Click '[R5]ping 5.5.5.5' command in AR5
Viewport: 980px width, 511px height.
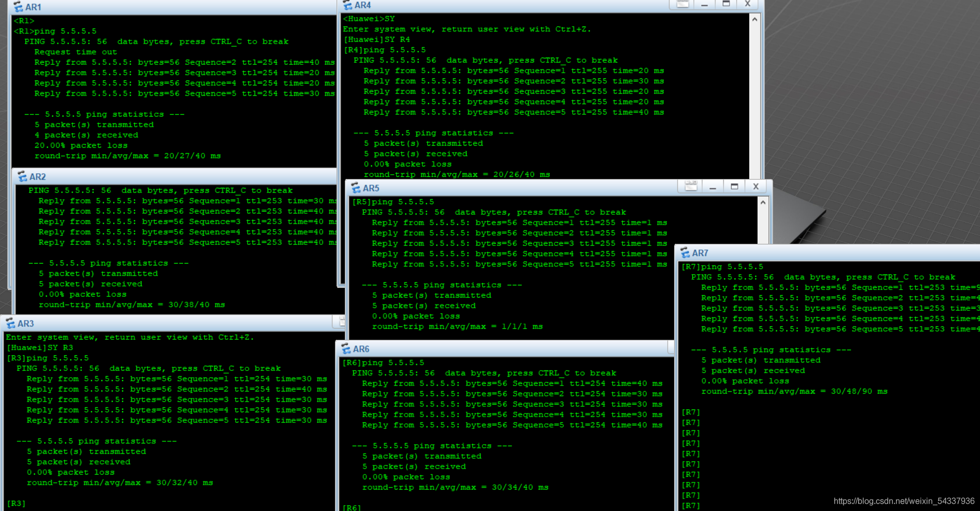pyautogui.click(x=393, y=202)
